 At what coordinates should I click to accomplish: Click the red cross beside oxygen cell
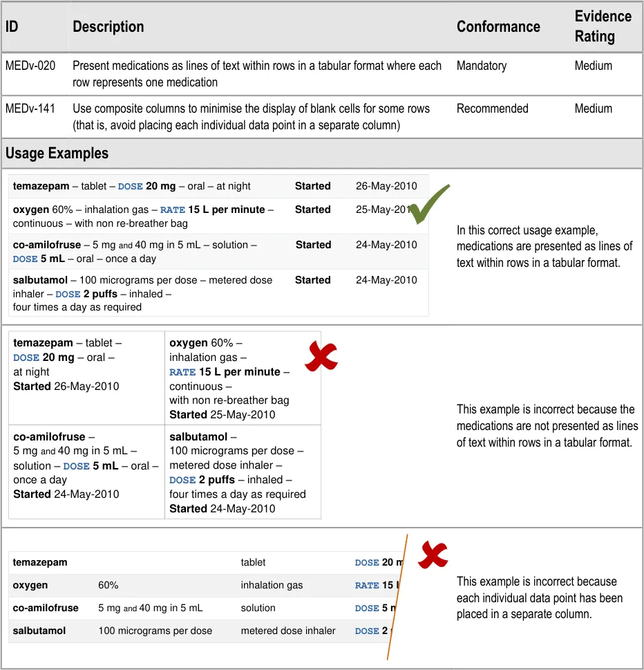322,357
